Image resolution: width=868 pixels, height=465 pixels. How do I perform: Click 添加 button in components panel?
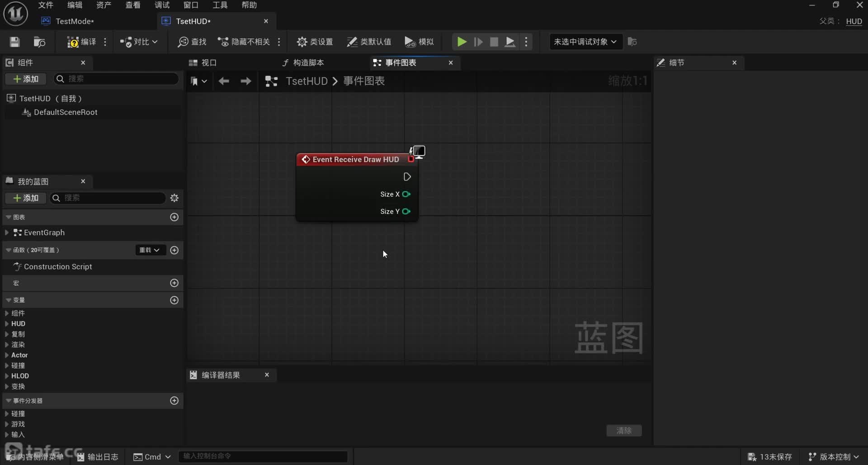tap(26, 79)
